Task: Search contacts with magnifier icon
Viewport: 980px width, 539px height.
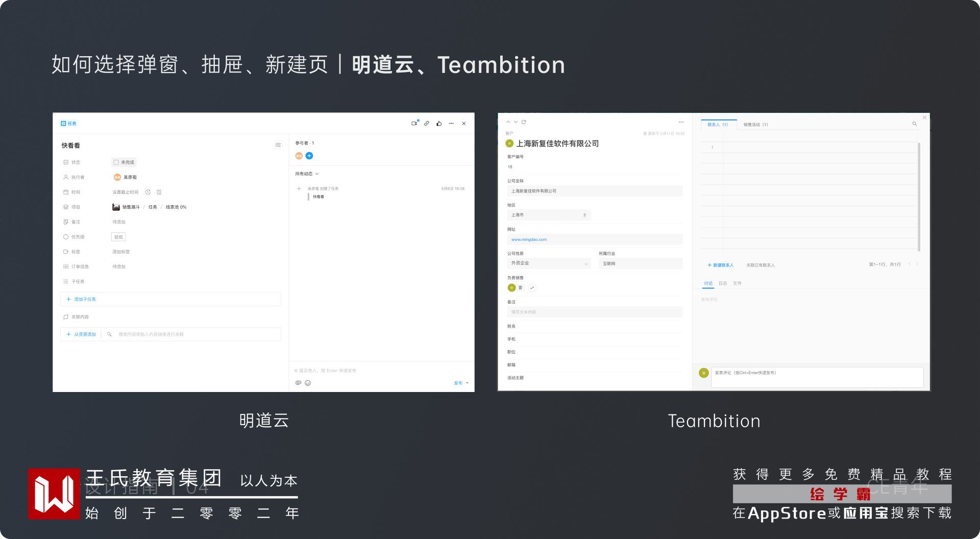Action: click(915, 124)
